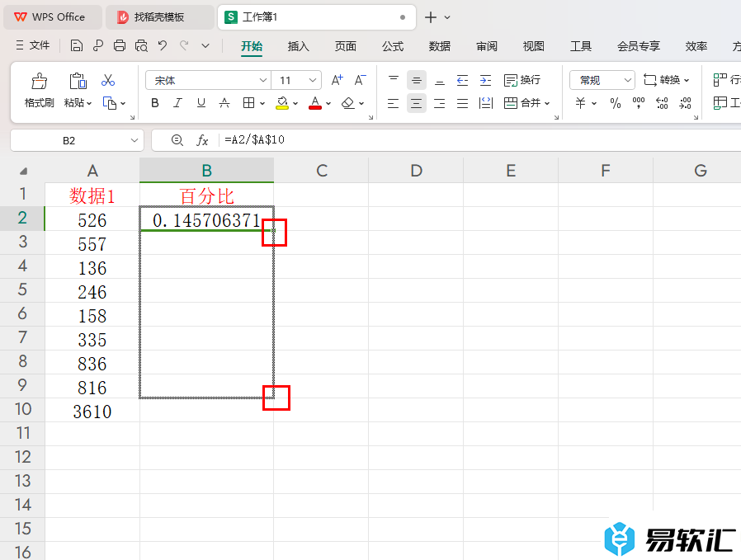The width and height of the screenshot is (741, 560).
Task: Toggle center horizontal alignment
Action: pyautogui.click(x=417, y=103)
